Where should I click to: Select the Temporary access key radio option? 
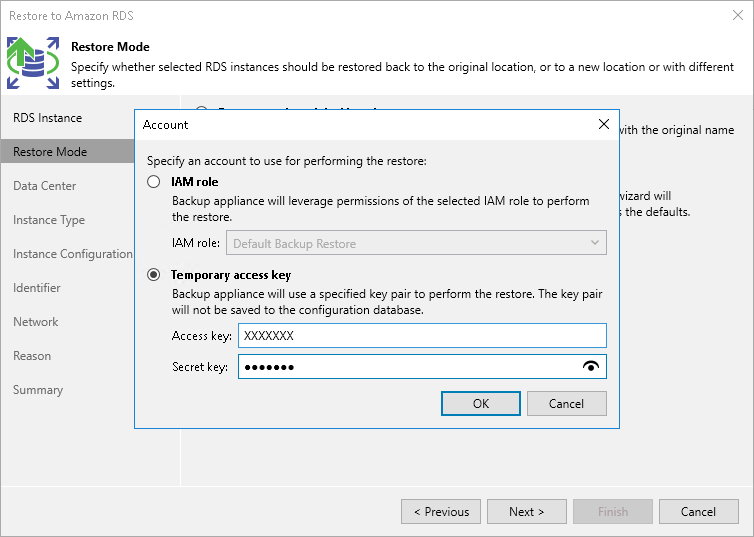pos(153,274)
